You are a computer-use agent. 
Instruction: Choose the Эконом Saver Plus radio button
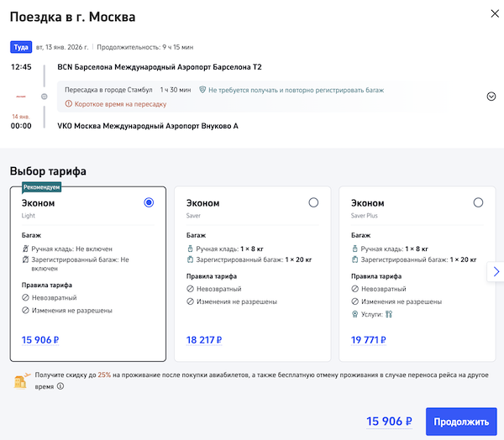478,202
